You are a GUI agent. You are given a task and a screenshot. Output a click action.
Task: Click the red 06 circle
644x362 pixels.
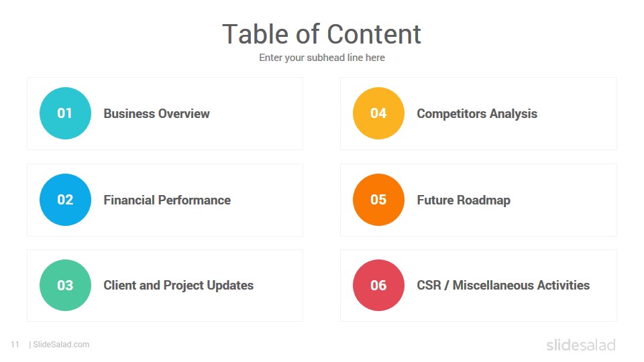click(x=378, y=286)
